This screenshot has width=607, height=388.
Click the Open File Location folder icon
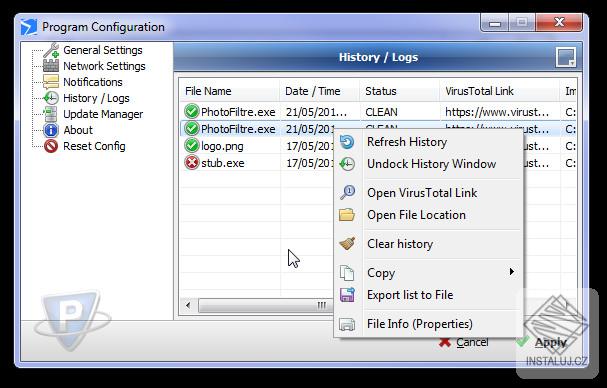click(x=347, y=215)
